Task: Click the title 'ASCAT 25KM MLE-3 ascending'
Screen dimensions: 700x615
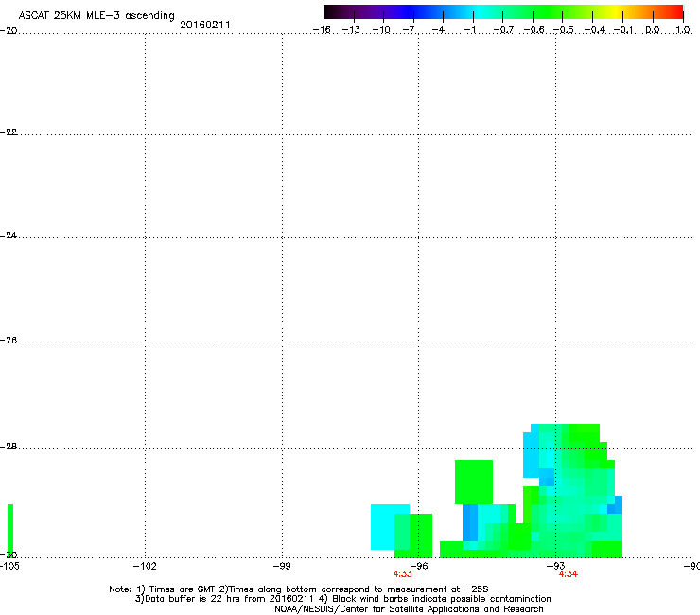Action: [x=96, y=15]
